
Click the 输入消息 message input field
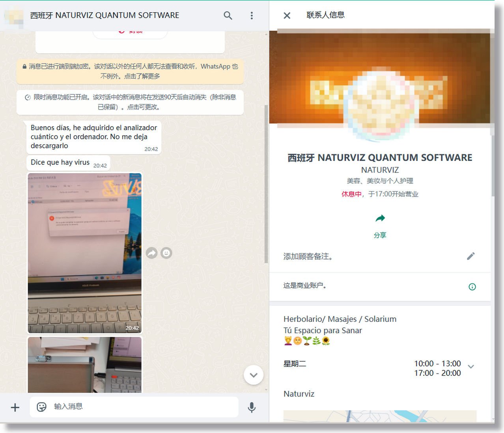pos(134,407)
